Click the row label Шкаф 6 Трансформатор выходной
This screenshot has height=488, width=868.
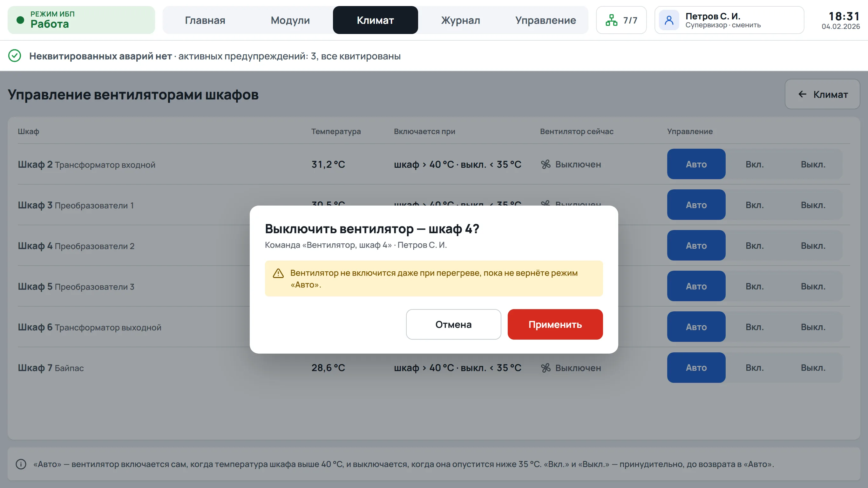coord(90,327)
